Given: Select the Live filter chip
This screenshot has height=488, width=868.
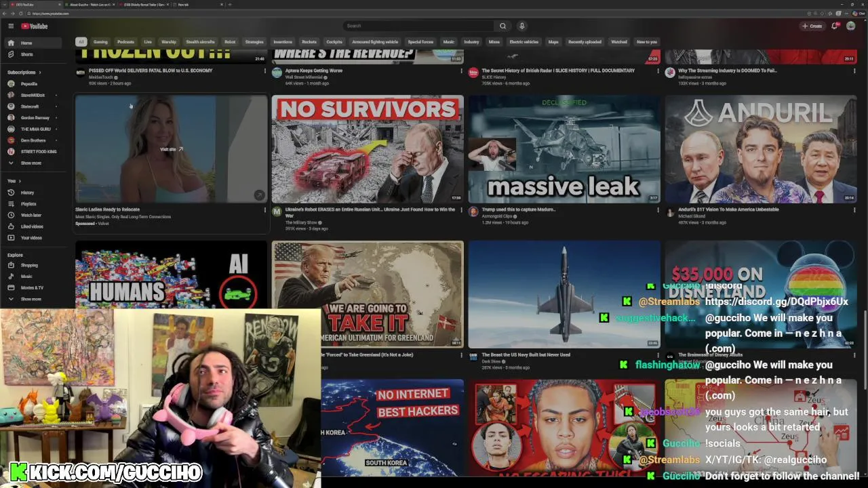Looking at the screenshot, I should (x=148, y=42).
